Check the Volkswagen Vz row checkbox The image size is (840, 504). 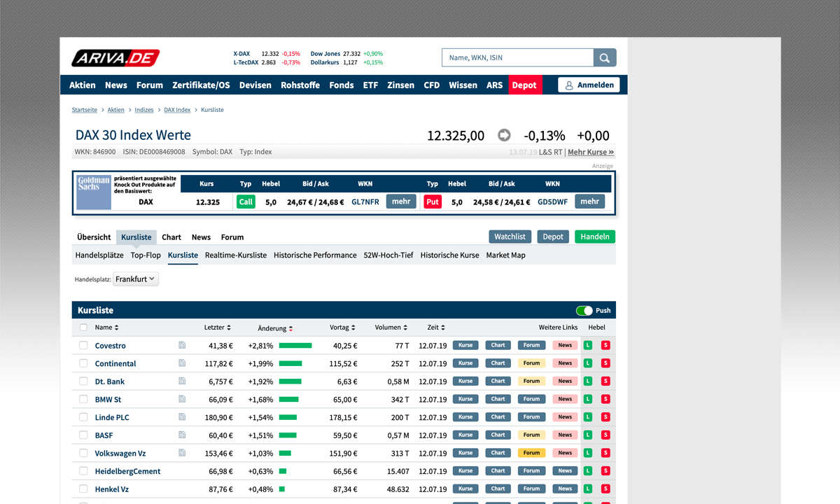(83, 453)
